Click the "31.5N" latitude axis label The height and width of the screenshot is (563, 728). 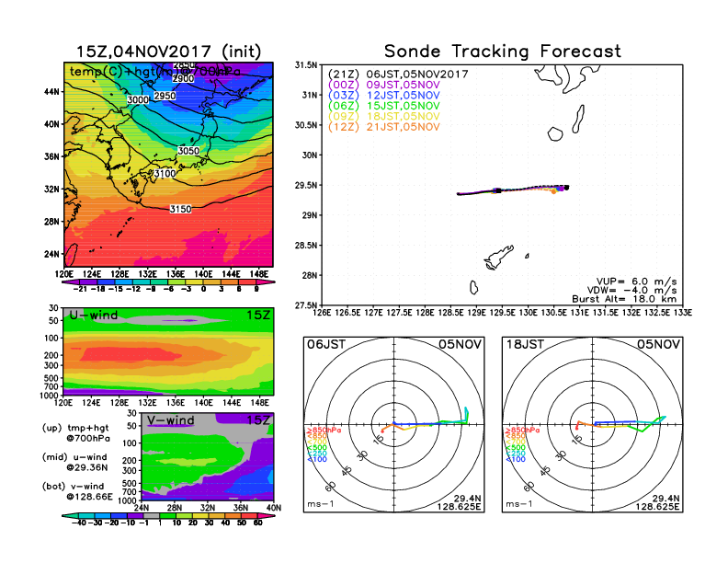[306, 65]
